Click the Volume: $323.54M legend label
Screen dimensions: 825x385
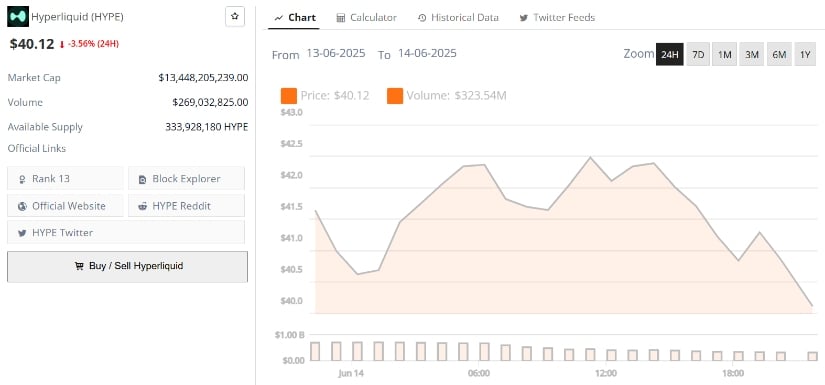pyautogui.click(x=456, y=96)
